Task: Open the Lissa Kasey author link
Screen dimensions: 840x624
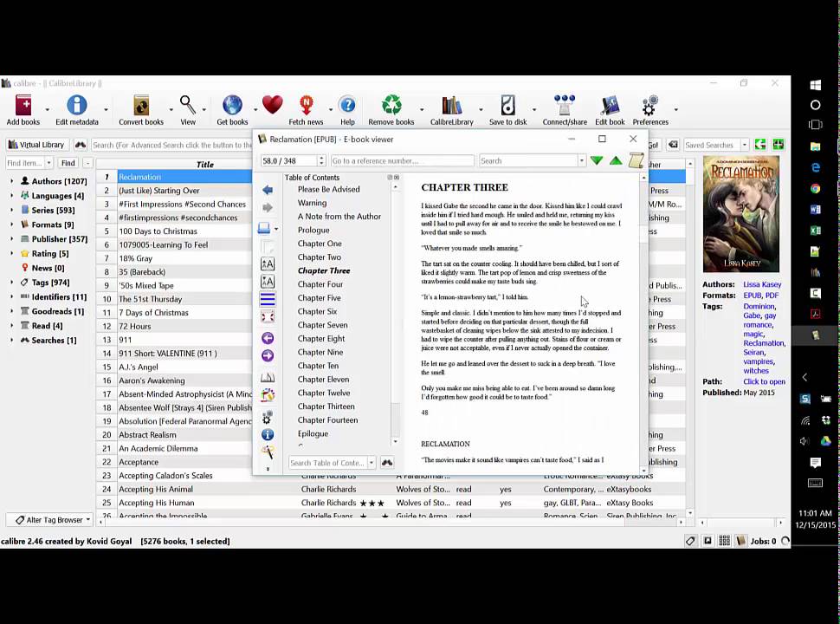Action: pyautogui.click(x=762, y=284)
